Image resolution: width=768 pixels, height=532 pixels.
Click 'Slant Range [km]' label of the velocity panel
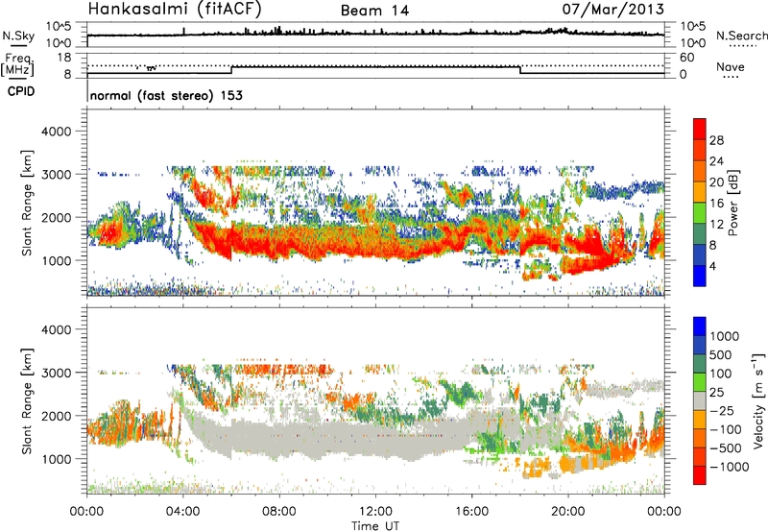click(x=27, y=400)
